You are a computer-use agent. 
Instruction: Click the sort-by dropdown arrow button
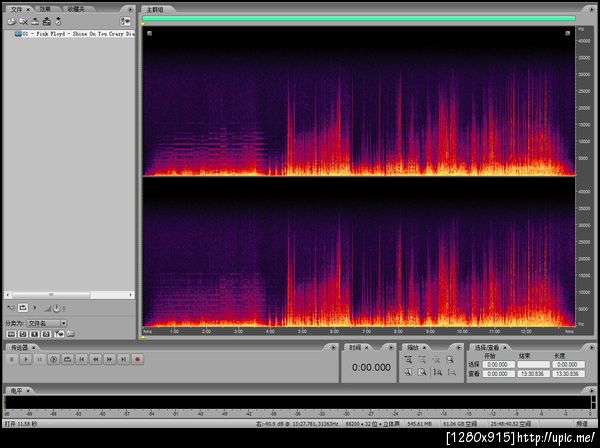64,323
